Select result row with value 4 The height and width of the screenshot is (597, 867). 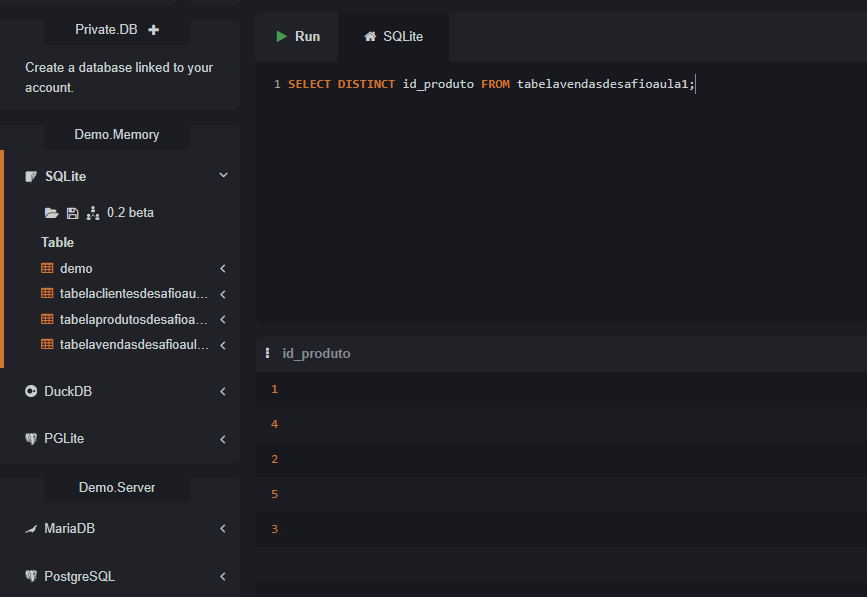[x=561, y=425]
